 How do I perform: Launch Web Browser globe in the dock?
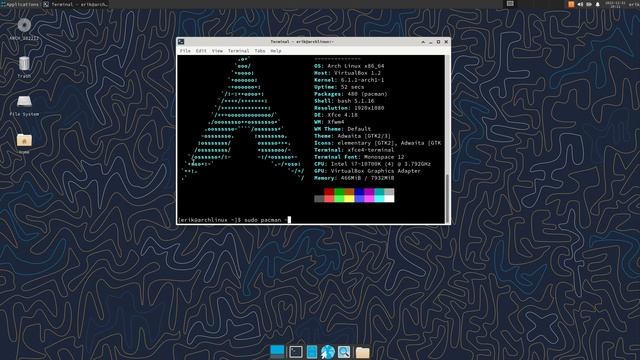[327, 352]
